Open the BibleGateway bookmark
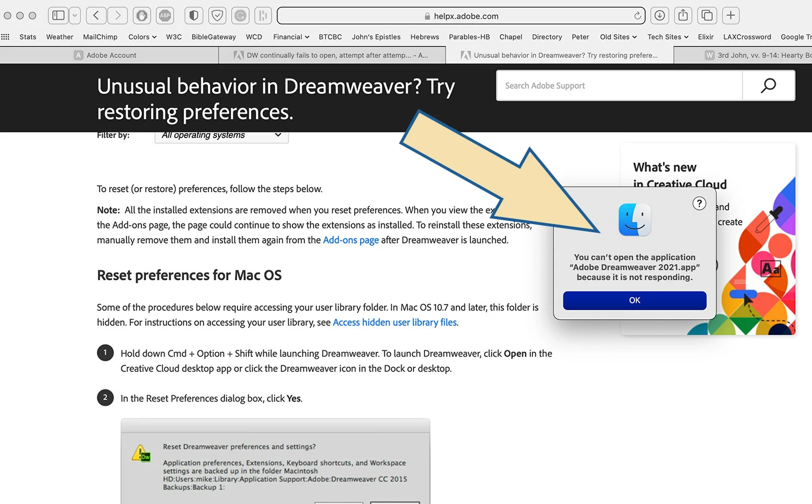 point(214,37)
